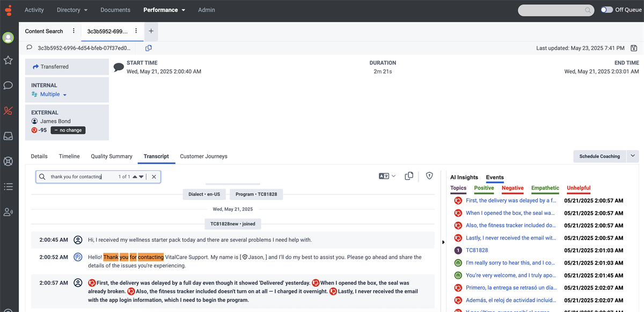Click the copy transcript icon
Viewport: 644px width, 312px height.
pyautogui.click(x=409, y=176)
